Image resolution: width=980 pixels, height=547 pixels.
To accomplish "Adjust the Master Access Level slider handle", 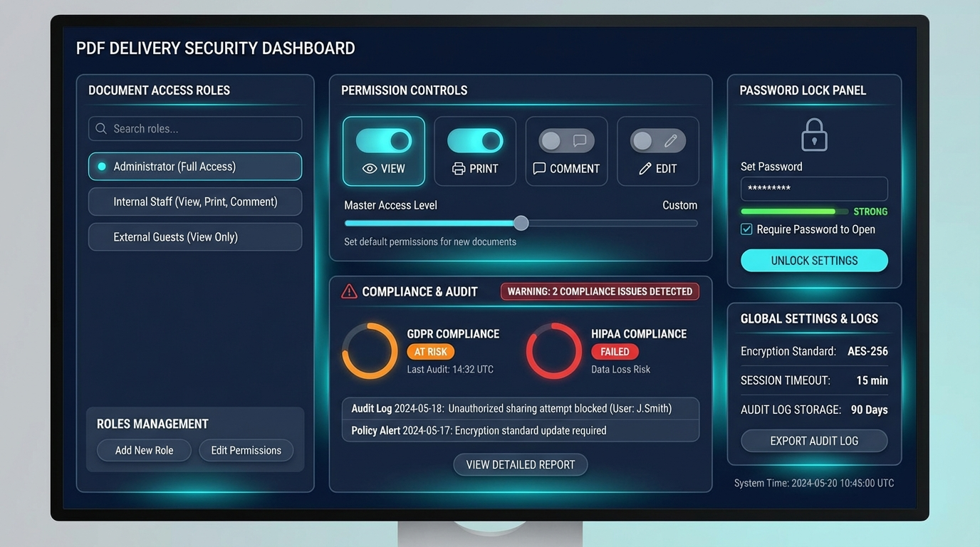I will point(521,223).
